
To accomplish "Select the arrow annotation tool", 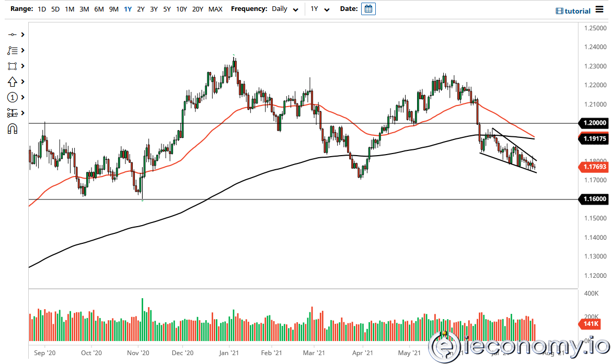I will [13, 81].
